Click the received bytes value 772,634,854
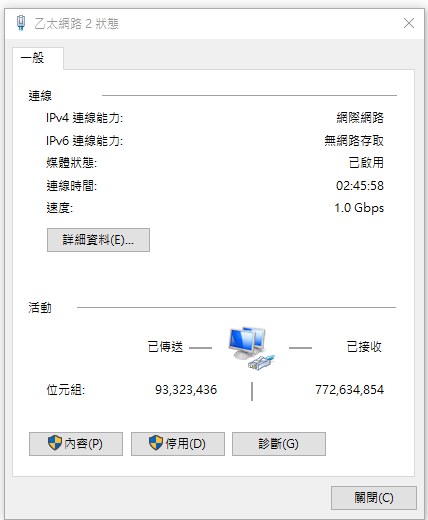This screenshot has height=520, width=428. [x=350, y=390]
